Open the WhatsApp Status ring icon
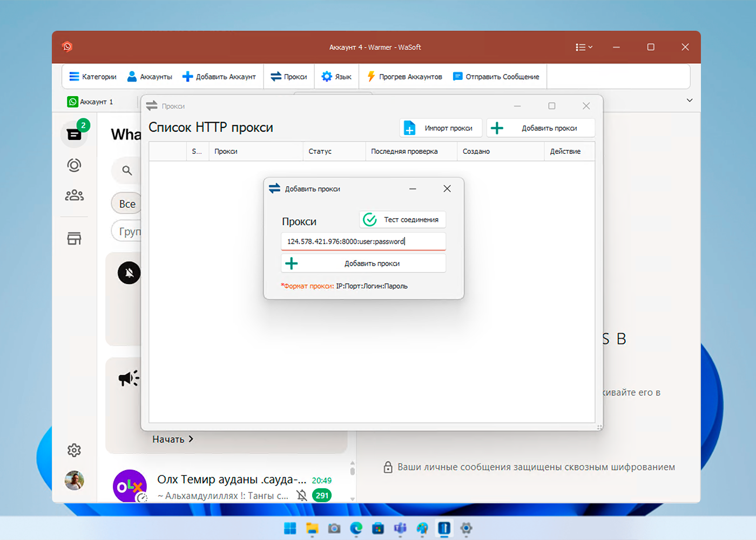756x540 pixels. click(74, 165)
